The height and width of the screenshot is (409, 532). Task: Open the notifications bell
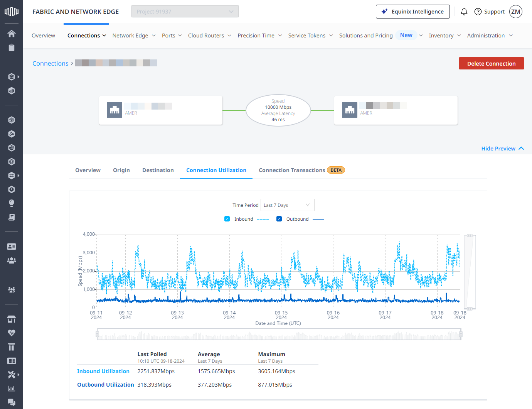464,12
